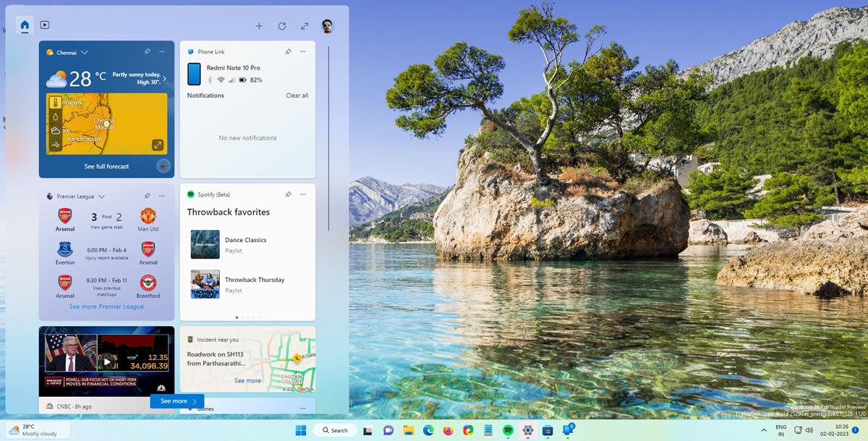Switch to the video feed tab

45,25
